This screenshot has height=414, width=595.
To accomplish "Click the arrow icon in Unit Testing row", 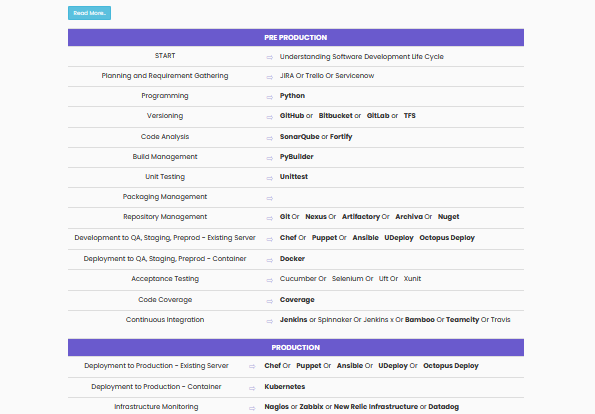I will click(x=269, y=178).
